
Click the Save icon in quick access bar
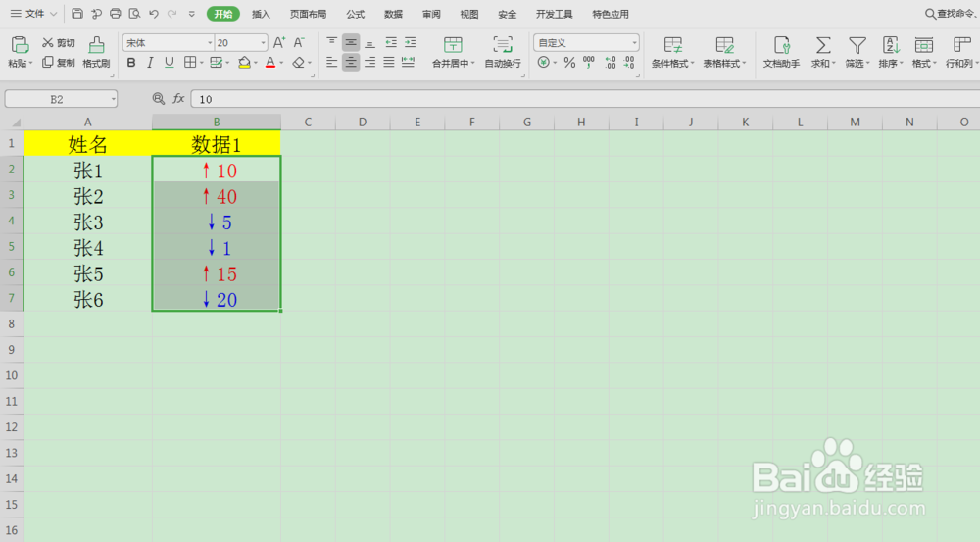click(x=77, y=13)
